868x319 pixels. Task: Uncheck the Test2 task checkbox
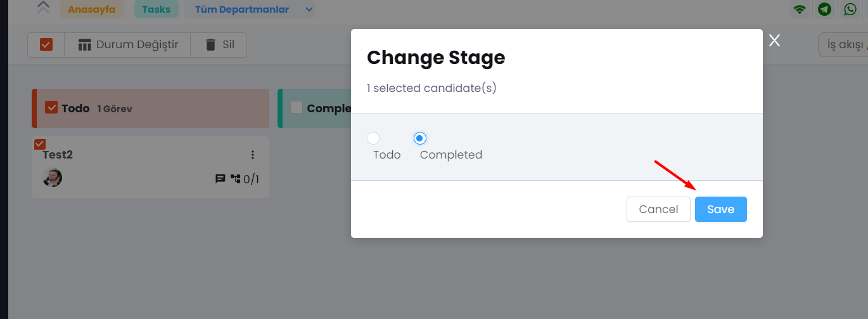coord(39,144)
